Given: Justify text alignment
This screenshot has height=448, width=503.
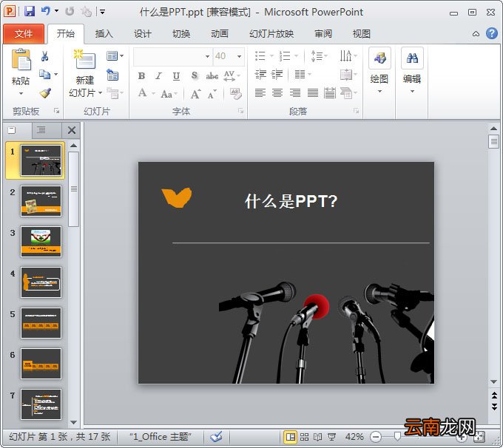Looking at the screenshot, I should (x=313, y=93).
